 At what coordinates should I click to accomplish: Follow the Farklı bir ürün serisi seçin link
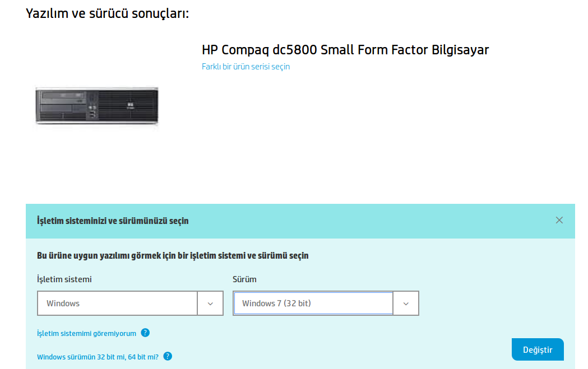tap(246, 67)
